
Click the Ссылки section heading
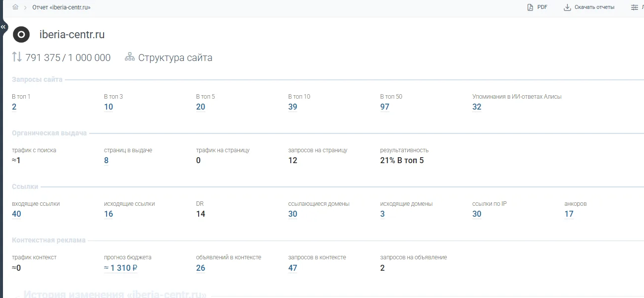[25, 186]
